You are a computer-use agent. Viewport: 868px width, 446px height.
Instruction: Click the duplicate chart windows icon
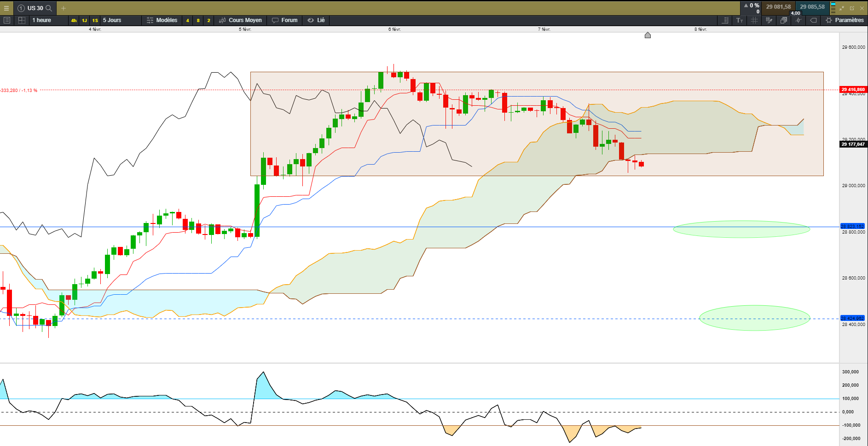pos(783,20)
